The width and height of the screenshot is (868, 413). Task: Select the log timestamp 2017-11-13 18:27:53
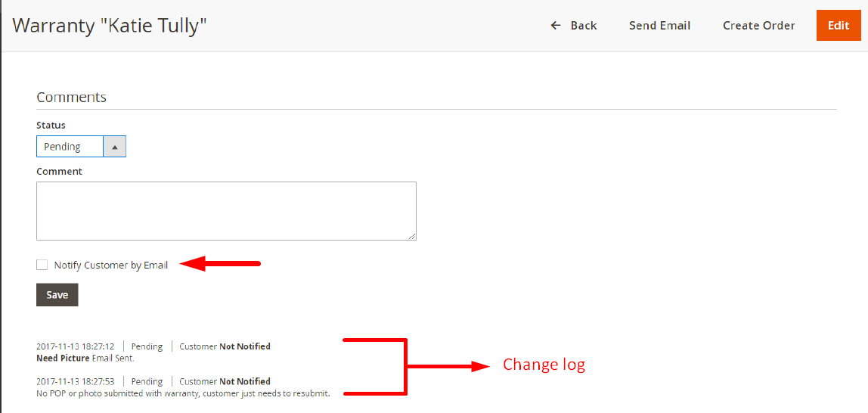(x=76, y=381)
